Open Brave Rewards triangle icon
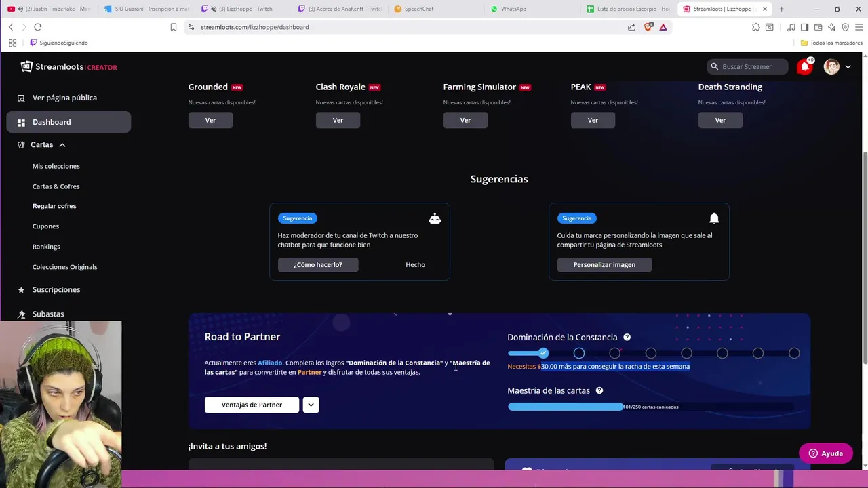 [x=663, y=27]
